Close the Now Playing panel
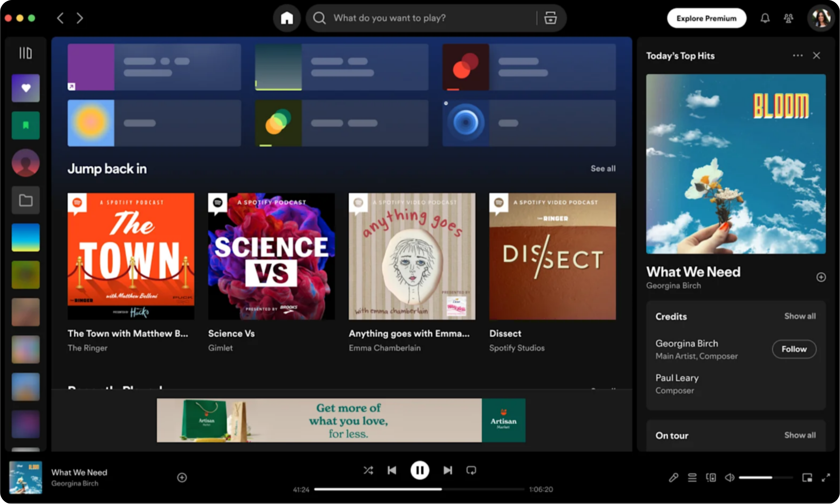The width and height of the screenshot is (840, 504). [x=816, y=55]
